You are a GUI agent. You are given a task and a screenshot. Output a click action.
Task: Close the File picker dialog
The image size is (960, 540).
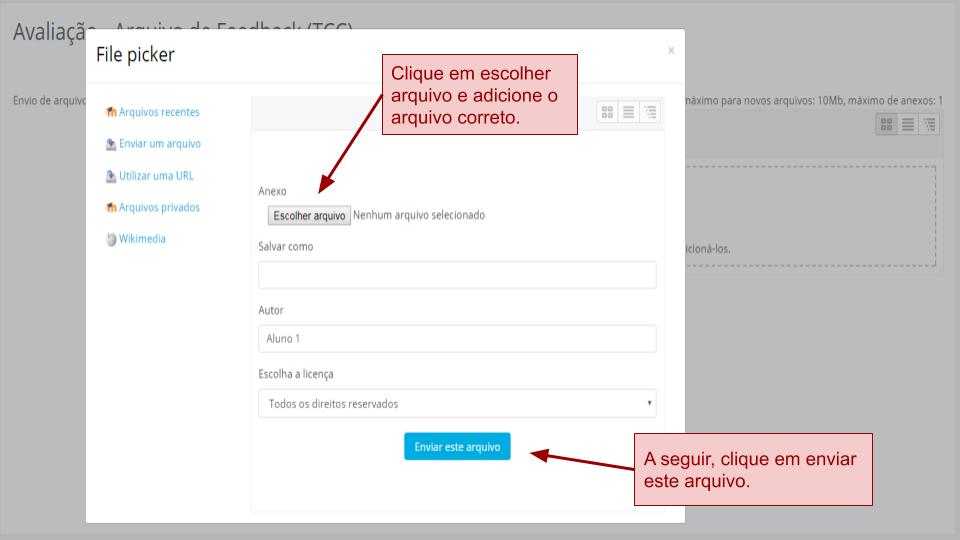671,50
